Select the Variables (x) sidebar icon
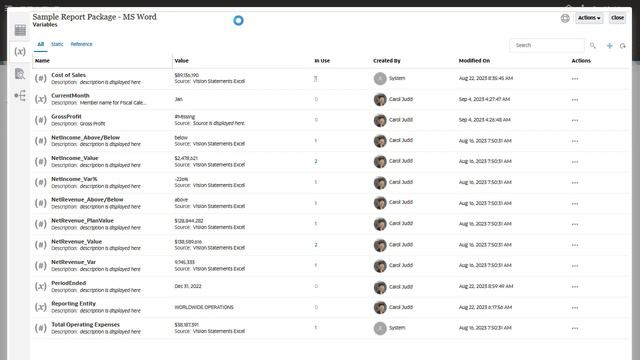Image resolution: width=640 pixels, height=360 pixels. 20,51
